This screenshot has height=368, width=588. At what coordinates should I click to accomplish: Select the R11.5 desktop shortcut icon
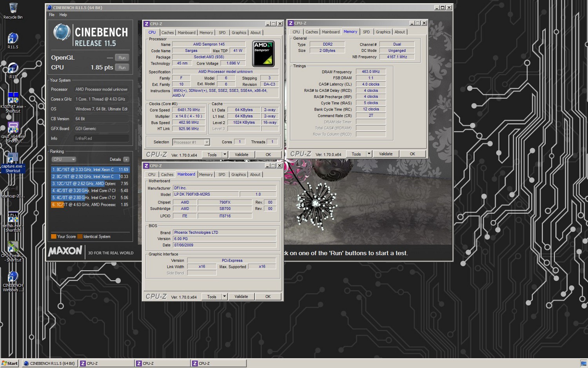(13, 41)
